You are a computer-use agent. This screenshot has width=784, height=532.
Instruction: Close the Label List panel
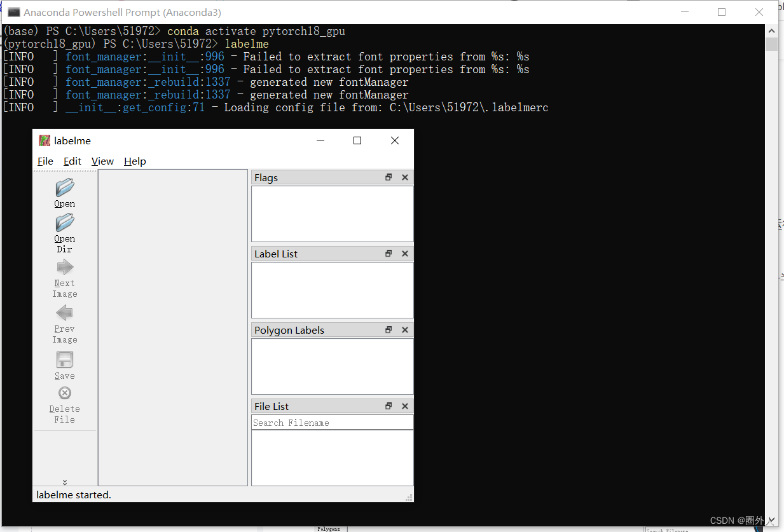tap(405, 253)
